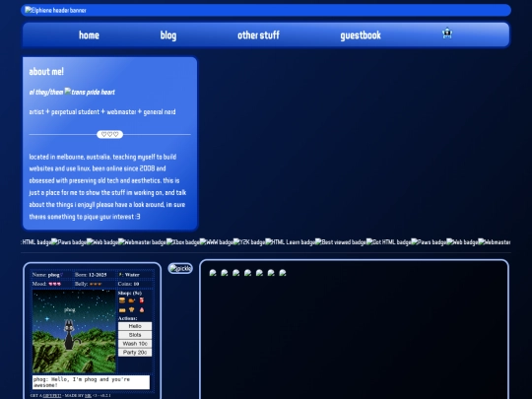Click the Xbox badge in marquee
This screenshot has height=399, width=532.
(x=183, y=242)
